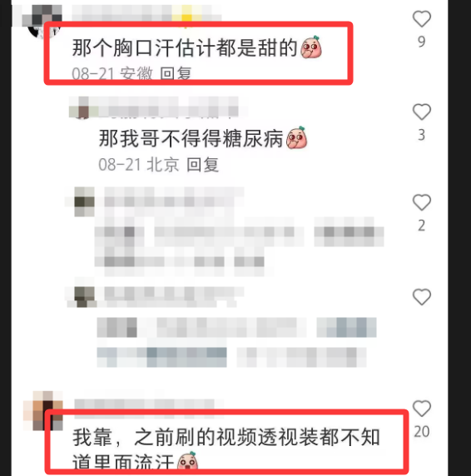Tap 回复 under the 北京 reply
The width and height of the screenshot is (471, 476).
tap(202, 165)
